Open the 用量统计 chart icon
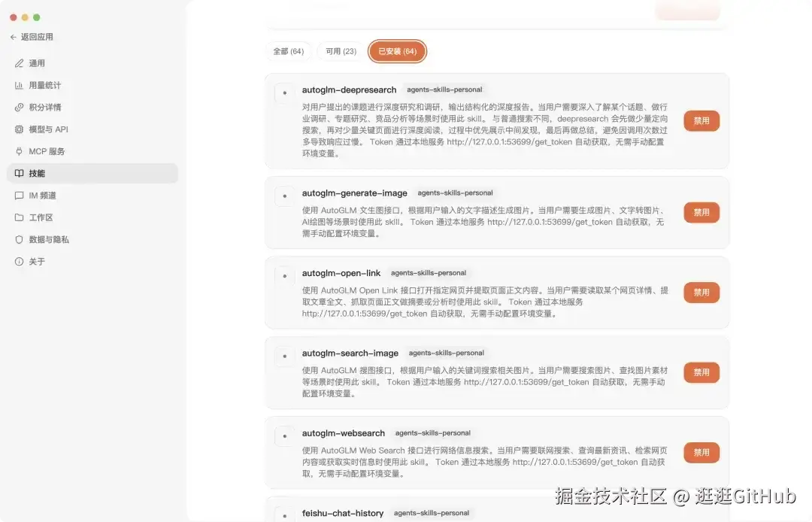The height and width of the screenshot is (522, 812). tap(19, 86)
